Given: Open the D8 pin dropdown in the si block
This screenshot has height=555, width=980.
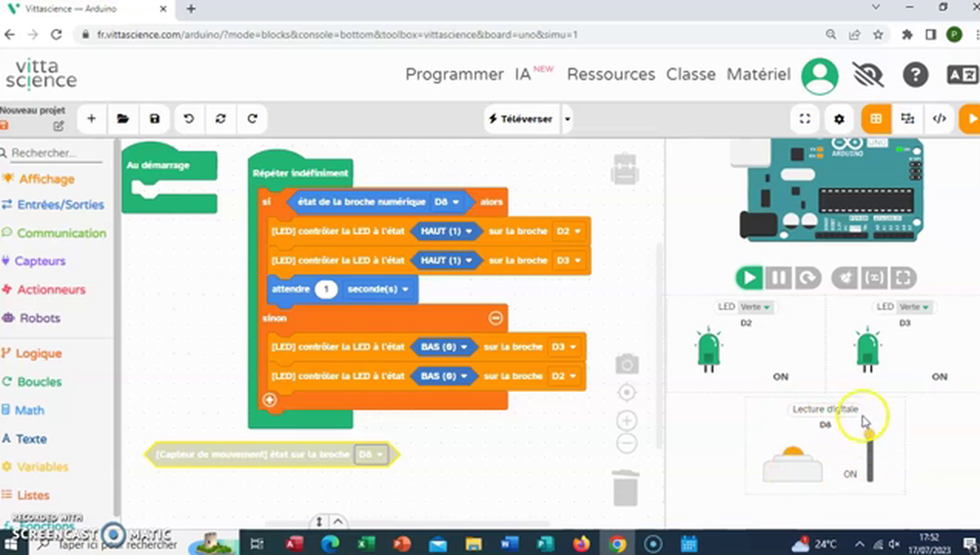Looking at the screenshot, I should tap(446, 202).
